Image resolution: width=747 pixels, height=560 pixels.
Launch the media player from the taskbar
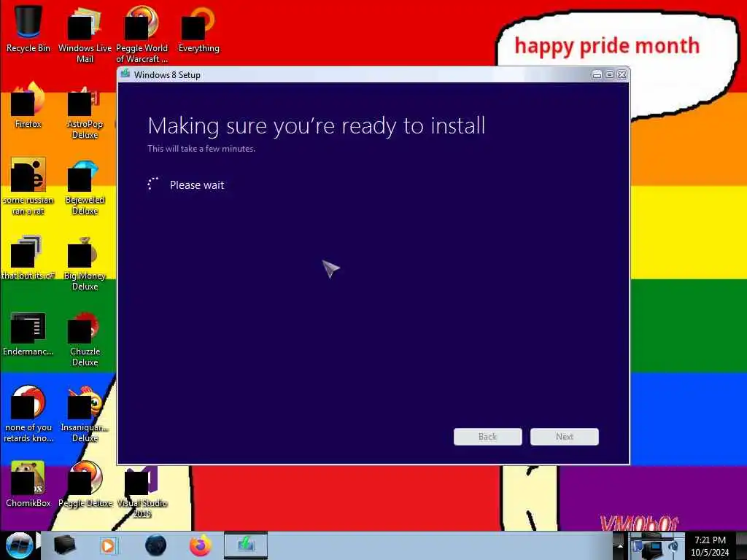[x=108, y=545]
